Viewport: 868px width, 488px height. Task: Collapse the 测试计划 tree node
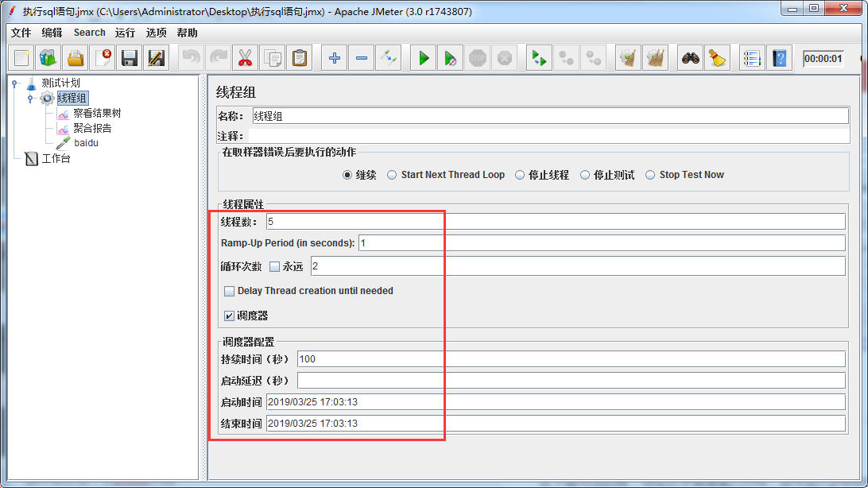tap(15, 83)
